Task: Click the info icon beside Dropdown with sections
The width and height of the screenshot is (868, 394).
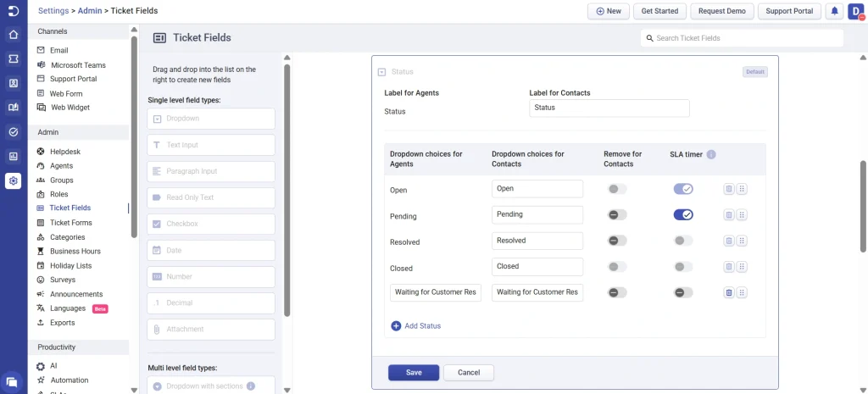Action: (x=251, y=386)
